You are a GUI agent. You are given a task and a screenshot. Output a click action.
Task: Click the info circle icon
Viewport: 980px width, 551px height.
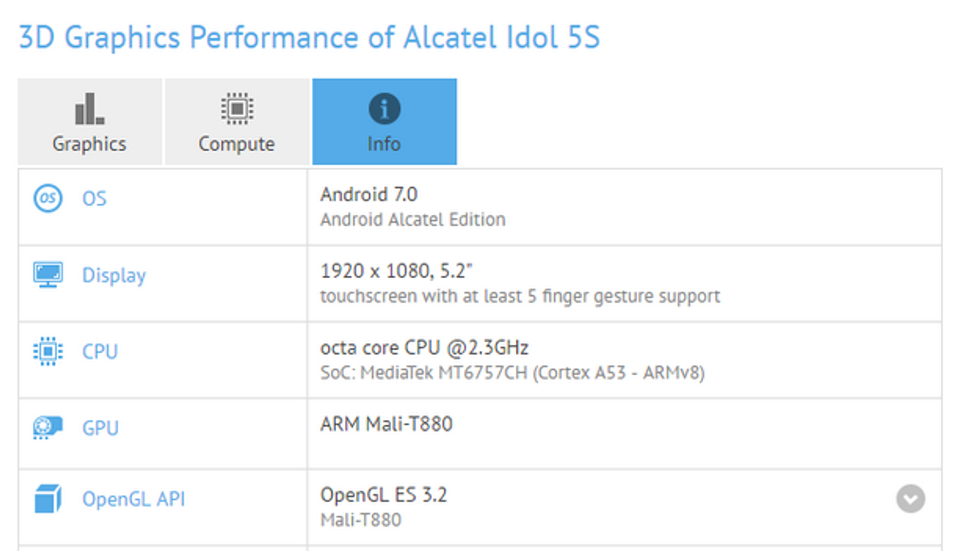pos(385,109)
